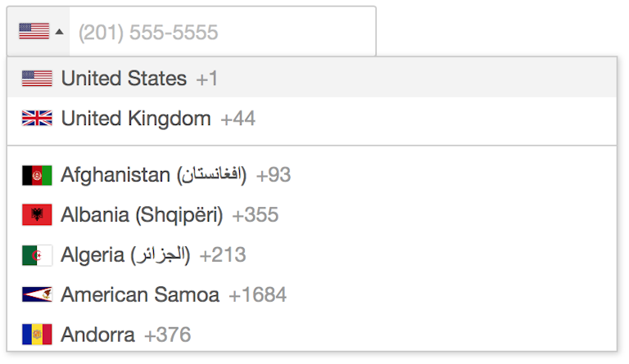
Task: Click the +355 dial code
Action: pos(255,215)
